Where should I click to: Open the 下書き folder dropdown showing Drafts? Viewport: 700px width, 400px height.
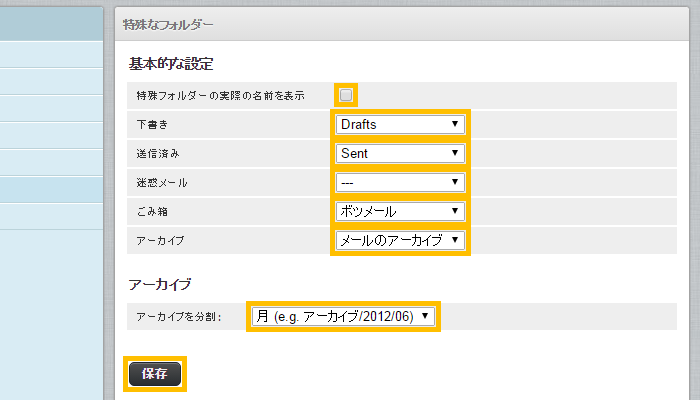tap(400, 124)
